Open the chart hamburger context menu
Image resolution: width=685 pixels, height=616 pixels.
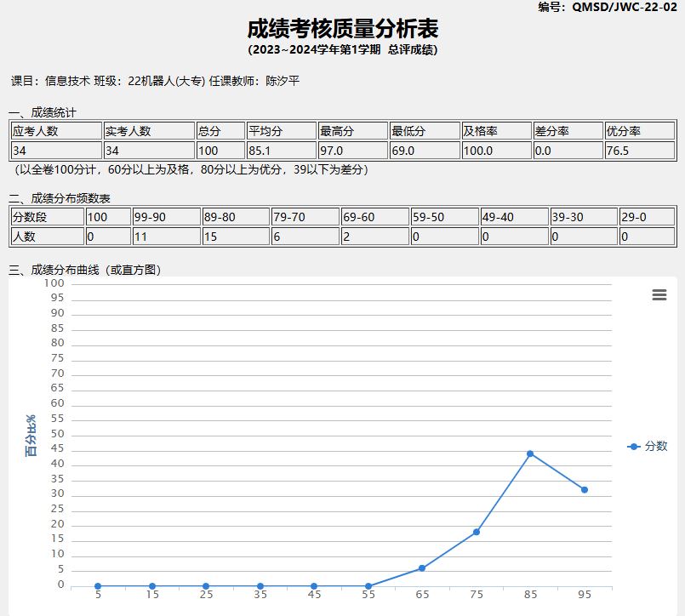pos(659,295)
